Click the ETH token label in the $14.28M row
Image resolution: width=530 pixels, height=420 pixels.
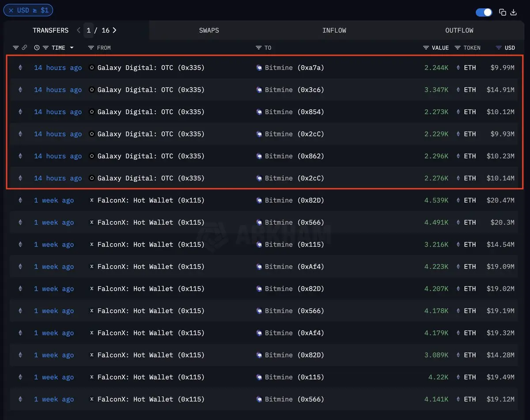pos(470,355)
